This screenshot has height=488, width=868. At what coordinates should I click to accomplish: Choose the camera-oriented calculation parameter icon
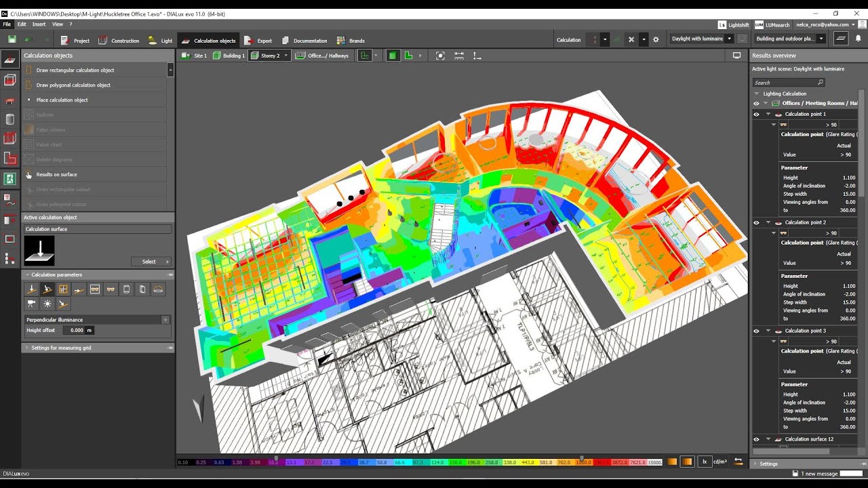pyautogui.click(x=31, y=304)
